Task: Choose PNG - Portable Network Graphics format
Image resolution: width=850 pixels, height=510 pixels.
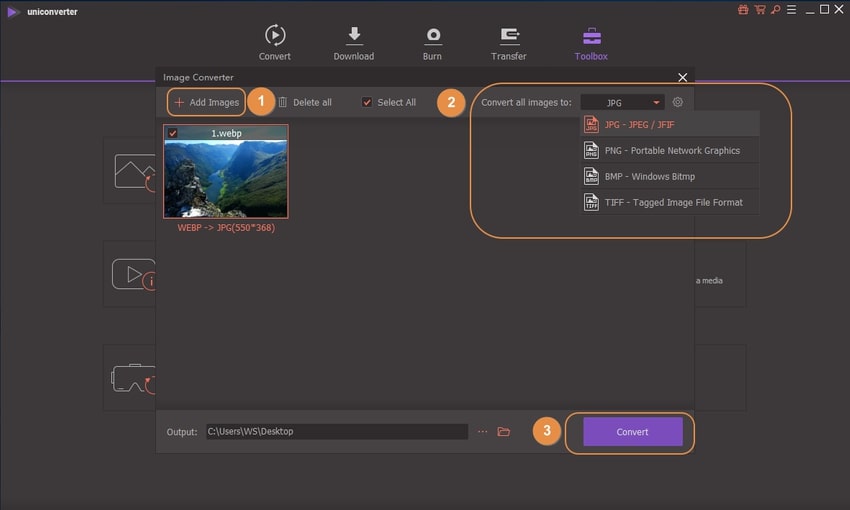Action: [670, 150]
